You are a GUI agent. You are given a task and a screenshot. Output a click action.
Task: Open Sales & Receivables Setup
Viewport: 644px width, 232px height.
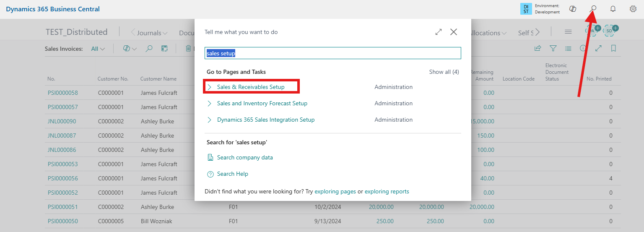251,87
